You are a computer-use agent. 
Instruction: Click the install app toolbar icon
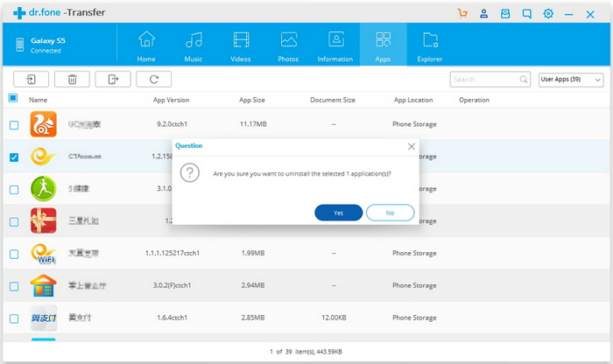[x=31, y=80]
